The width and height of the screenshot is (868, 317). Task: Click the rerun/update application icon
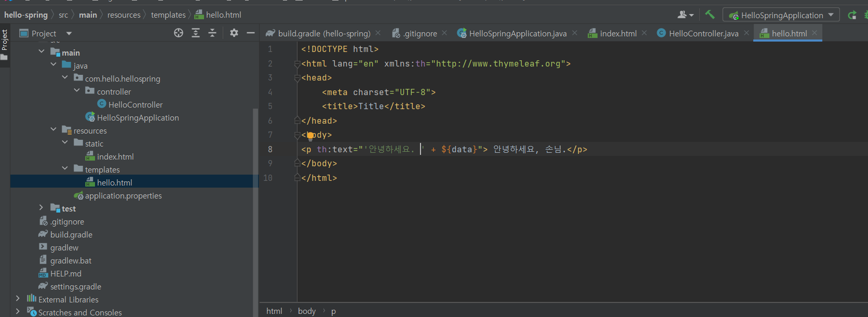pos(852,15)
